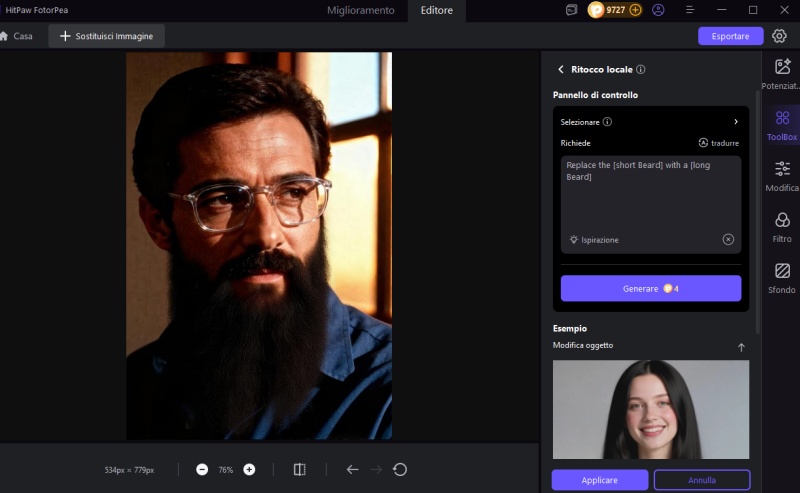Screen dimensions: 800x493
Task: Click the settings gear icon
Action: 779,36
